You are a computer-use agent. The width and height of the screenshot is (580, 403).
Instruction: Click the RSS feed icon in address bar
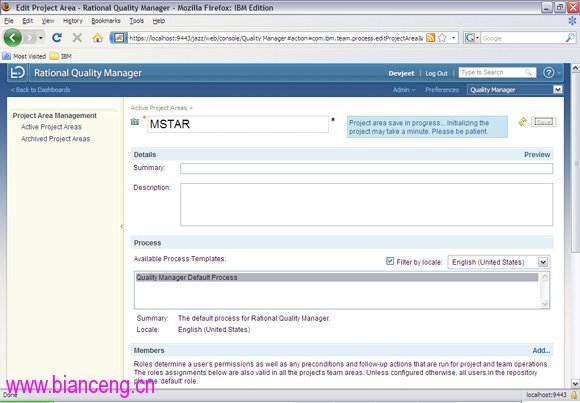[x=431, y=38]
